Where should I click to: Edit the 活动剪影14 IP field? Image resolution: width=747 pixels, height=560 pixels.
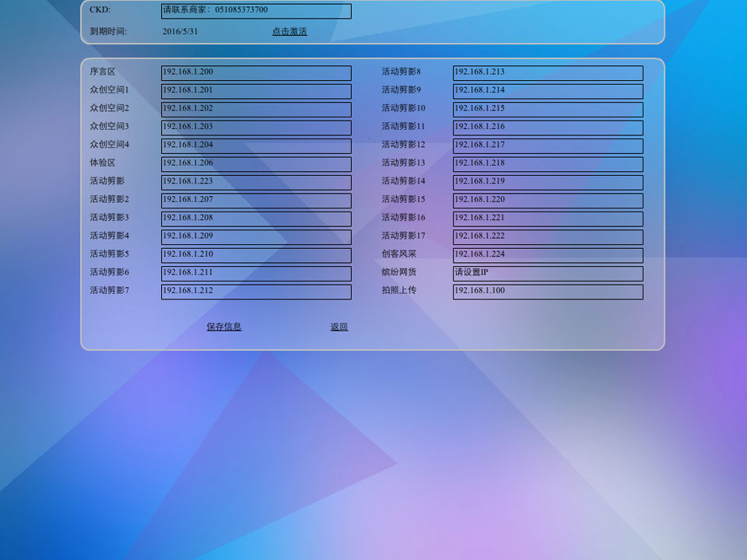(548, 182)
